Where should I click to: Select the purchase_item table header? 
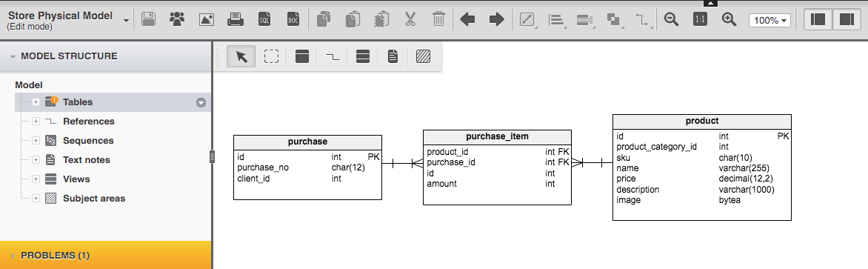[497, 136]
